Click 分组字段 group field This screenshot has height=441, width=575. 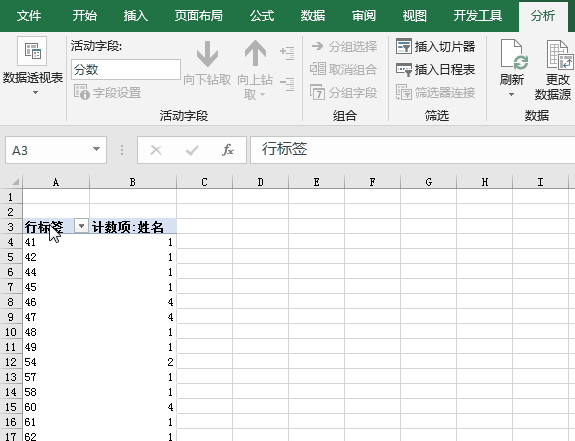pos(343,92)
